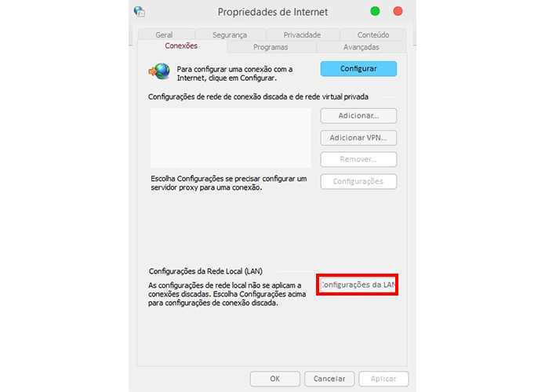Image resolution: width=545 pixels, height=392 pixels.
Task: Open the Privacidade tab
Action: click(302, 34)
